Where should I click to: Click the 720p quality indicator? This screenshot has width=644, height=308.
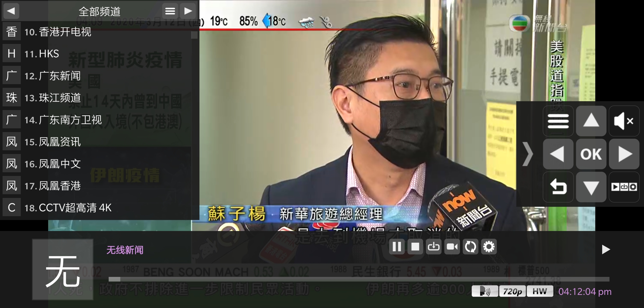click(512, 291)
